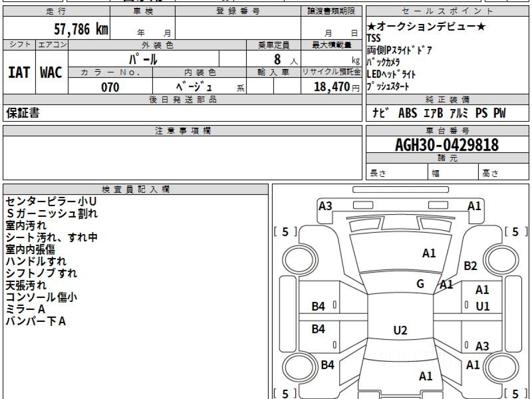This screenshot has height=399, width=532.
Task: Select the 室内汚れ note
Action: pyautogui.click(x=26, y=225)
